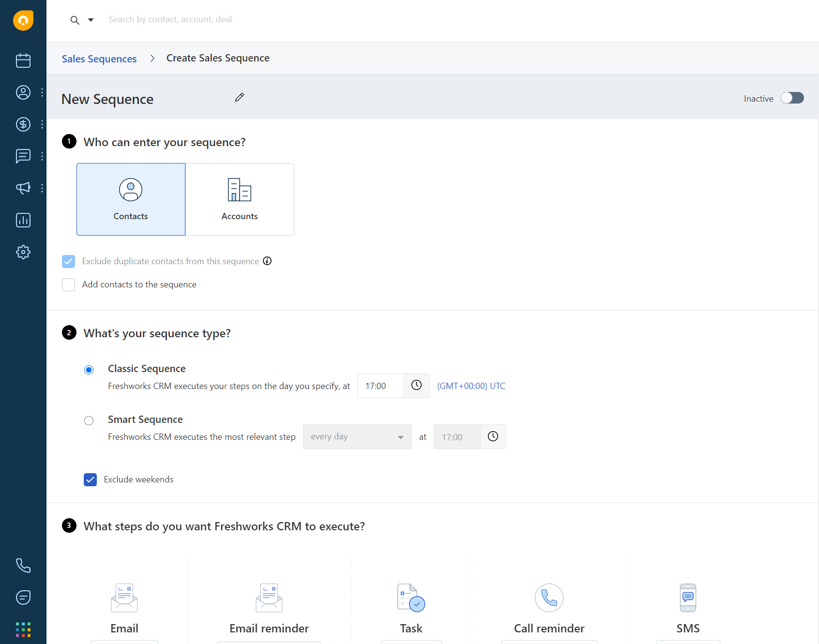Open the marketing megaphone sidebar icon

coord(23,188)
